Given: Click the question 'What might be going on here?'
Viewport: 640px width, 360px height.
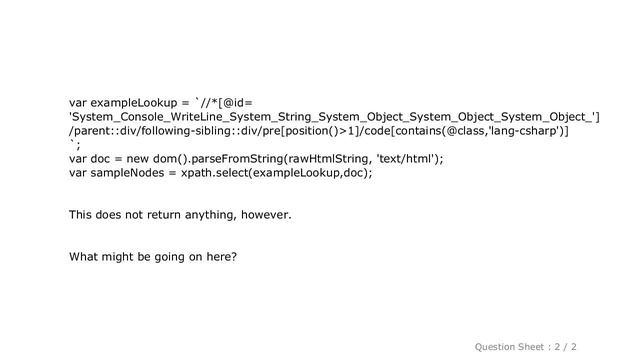Looking at the screenshot, I should click(x=153, y=257).
